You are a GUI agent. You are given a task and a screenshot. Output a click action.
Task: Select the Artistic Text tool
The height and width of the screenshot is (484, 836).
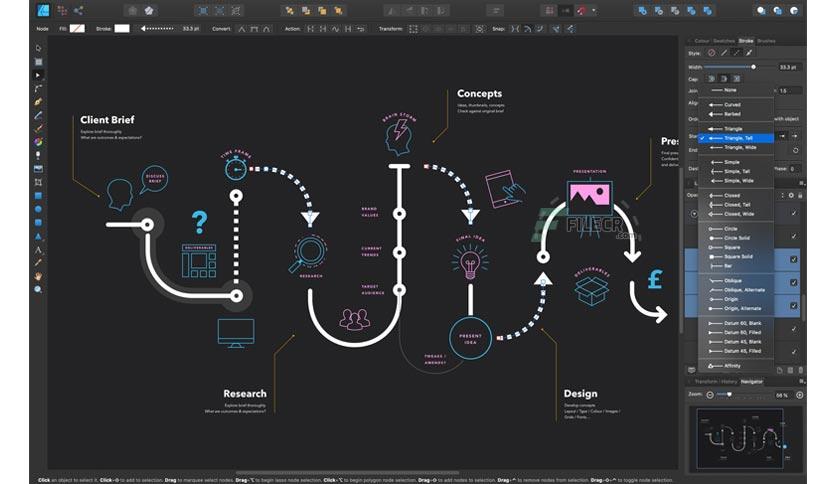tap(38, 249)
